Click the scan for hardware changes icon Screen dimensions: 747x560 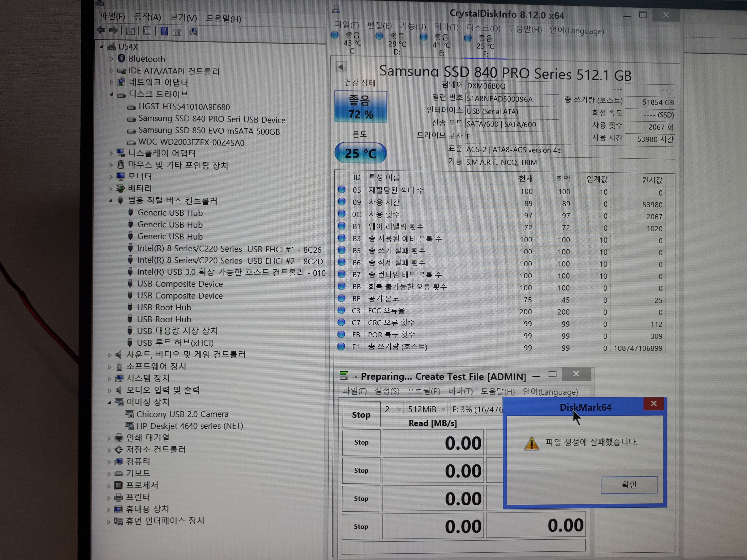pos(194,32)
